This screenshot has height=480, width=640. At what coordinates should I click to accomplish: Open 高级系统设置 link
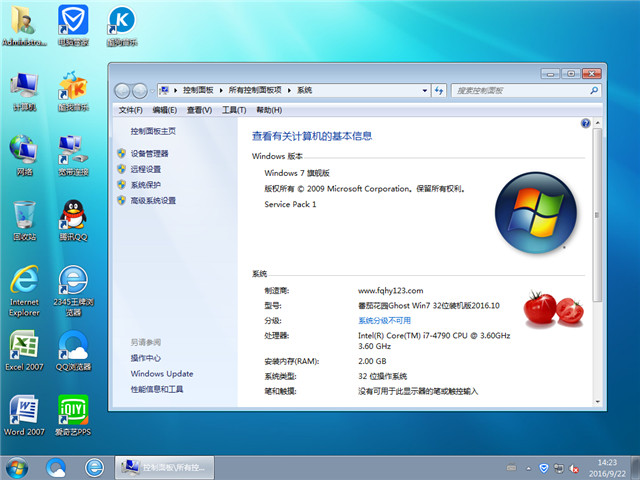click(x=153, y=200)
